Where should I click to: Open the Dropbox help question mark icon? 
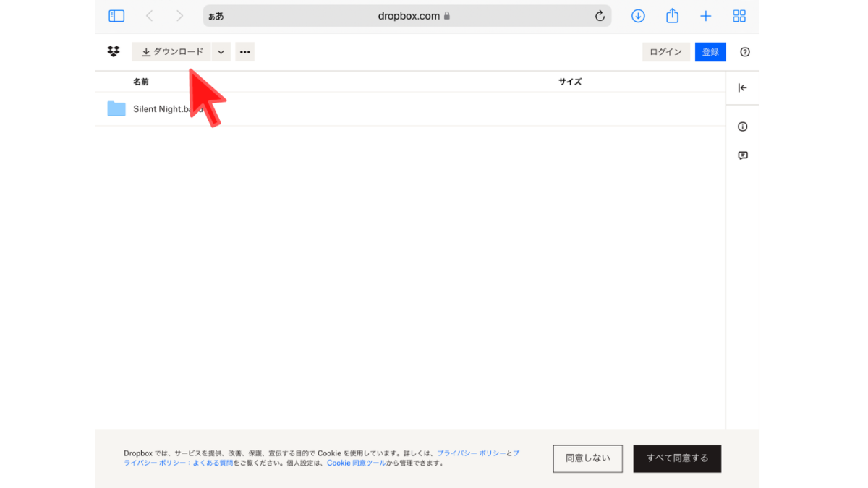pos(745,52)
